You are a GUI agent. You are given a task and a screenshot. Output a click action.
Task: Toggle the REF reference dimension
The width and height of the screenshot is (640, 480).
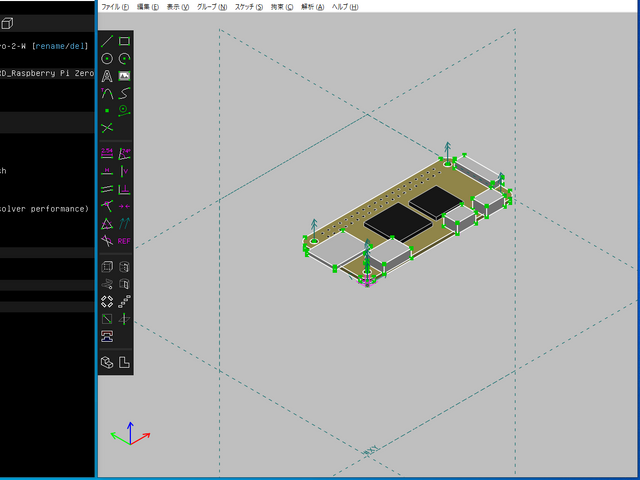pyautogui.click(x=124, y=240)
